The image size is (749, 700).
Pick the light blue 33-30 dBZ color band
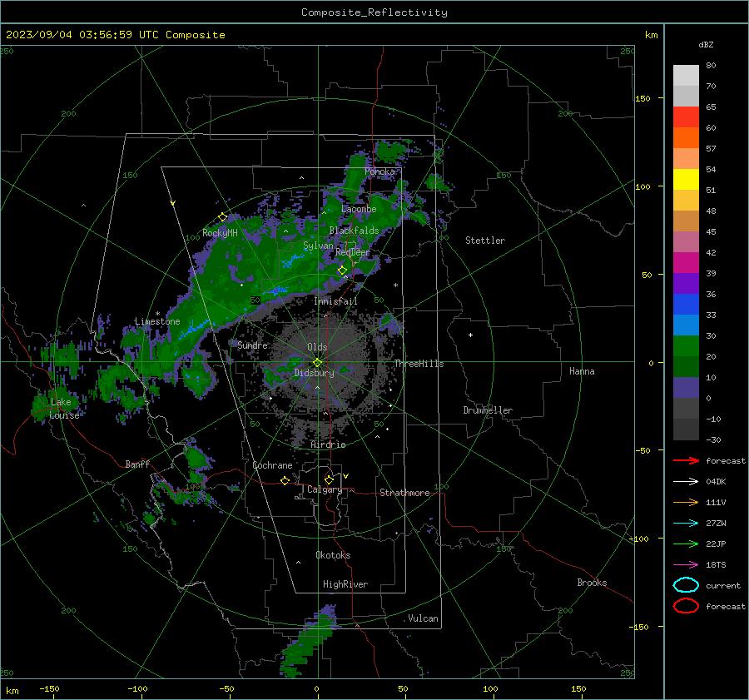coord(686,325)
